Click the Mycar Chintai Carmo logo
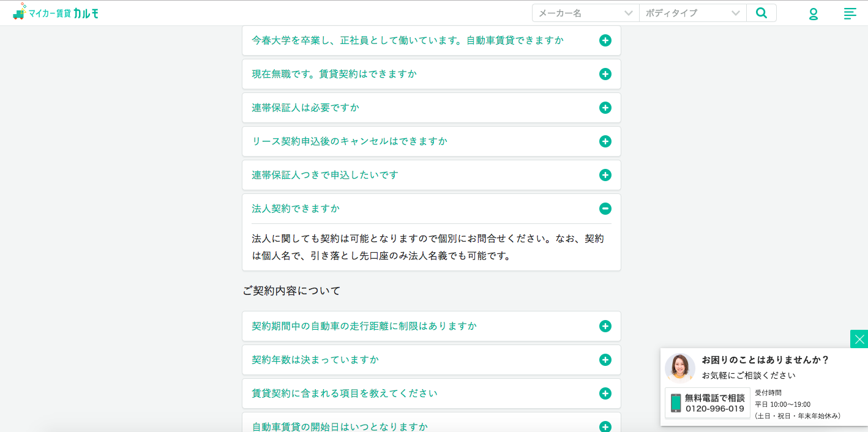The width and height of the screenshot is (868, 432). click(56, 13)
